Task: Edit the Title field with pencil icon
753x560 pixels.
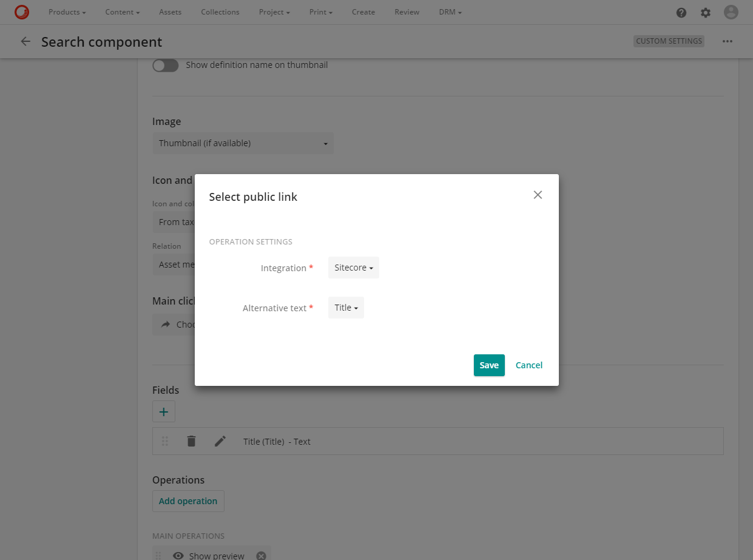Action: point(220,441)
